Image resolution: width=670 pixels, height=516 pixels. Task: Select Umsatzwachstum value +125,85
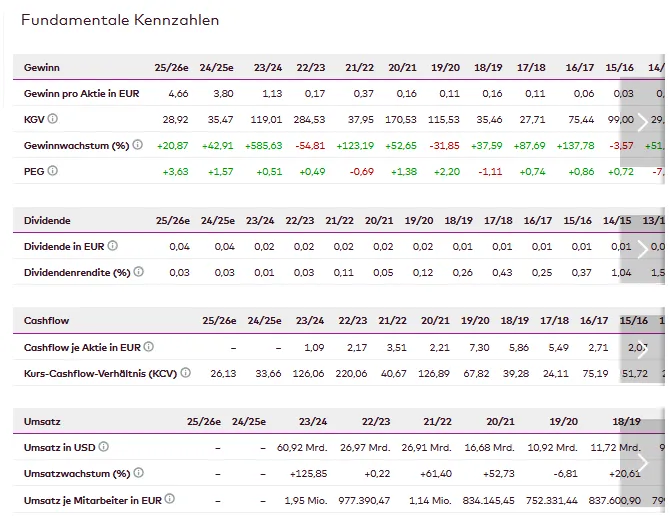(x=309, y=474)
